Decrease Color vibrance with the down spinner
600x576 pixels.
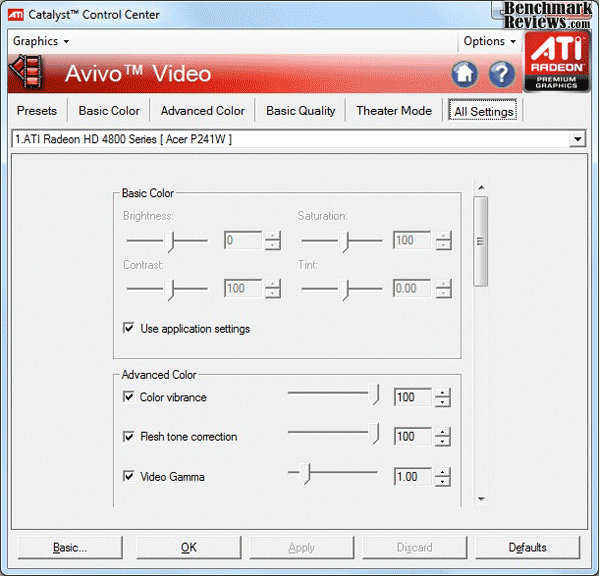pyautogui.click(x=443, y=402)
